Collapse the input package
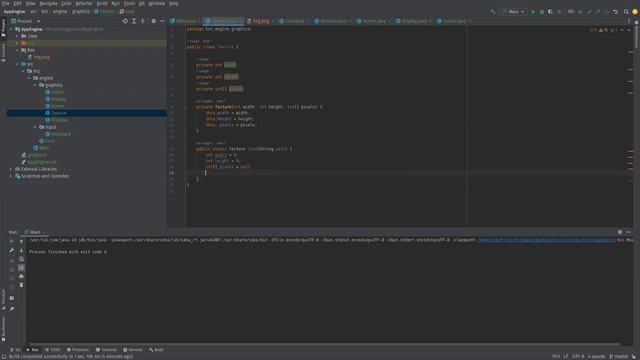This screenshot has height=360, width=640. (x=35, y=127)
